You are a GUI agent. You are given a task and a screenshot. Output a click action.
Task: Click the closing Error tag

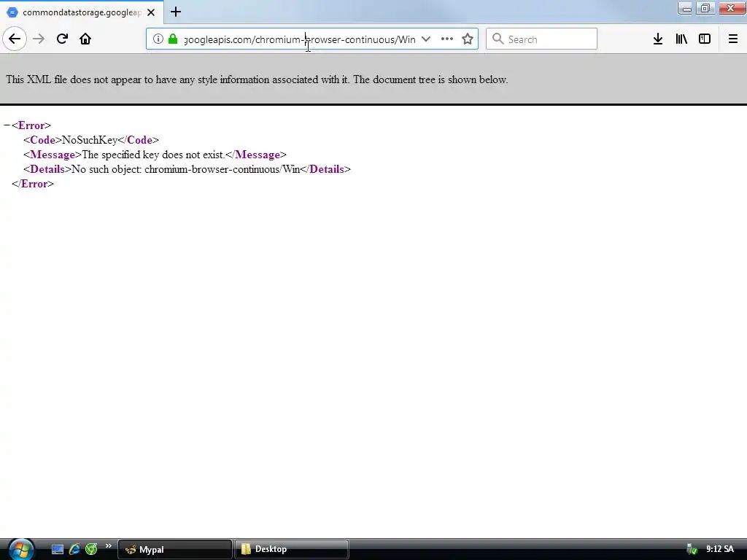click(x=32, y=184)
